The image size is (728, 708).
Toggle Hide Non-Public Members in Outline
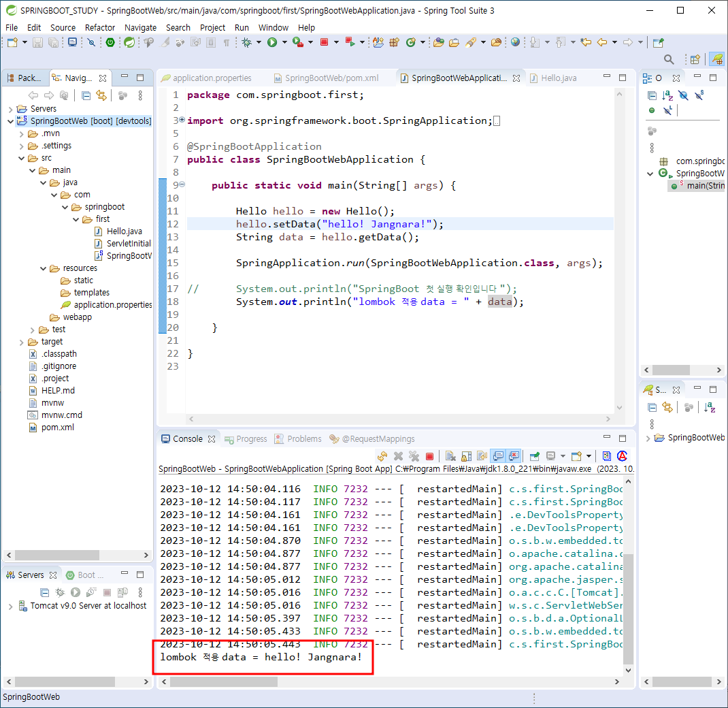(x=652, y=110)
